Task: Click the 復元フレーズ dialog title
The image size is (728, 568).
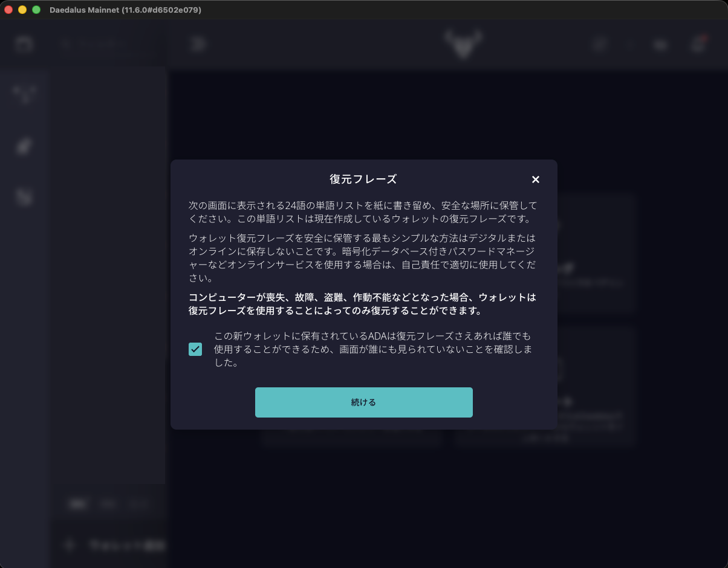Action: pos(363,179)
